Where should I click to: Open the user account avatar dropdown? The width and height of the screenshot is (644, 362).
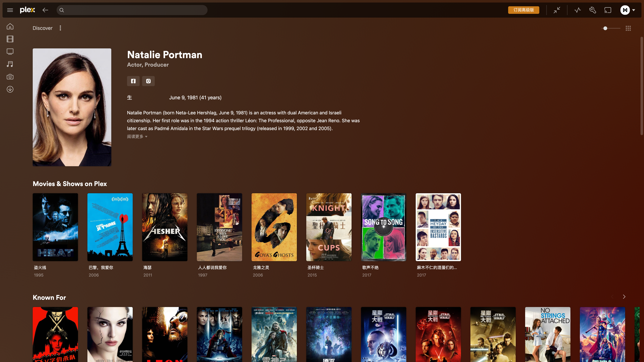627,10
